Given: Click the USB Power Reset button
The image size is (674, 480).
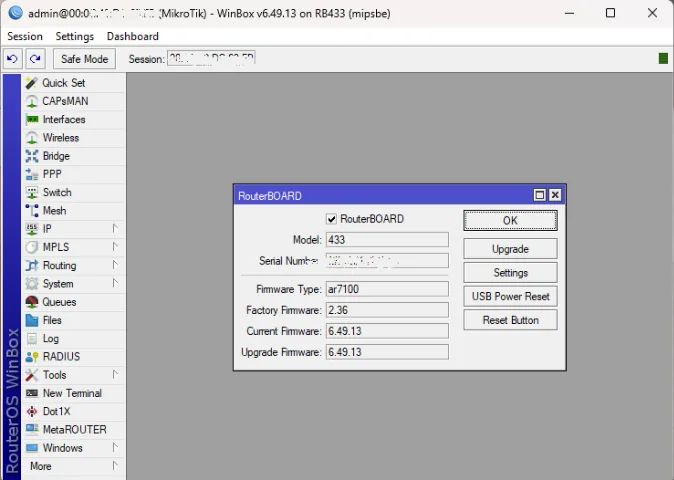Looking at the screenshot, I should point(510,296).
